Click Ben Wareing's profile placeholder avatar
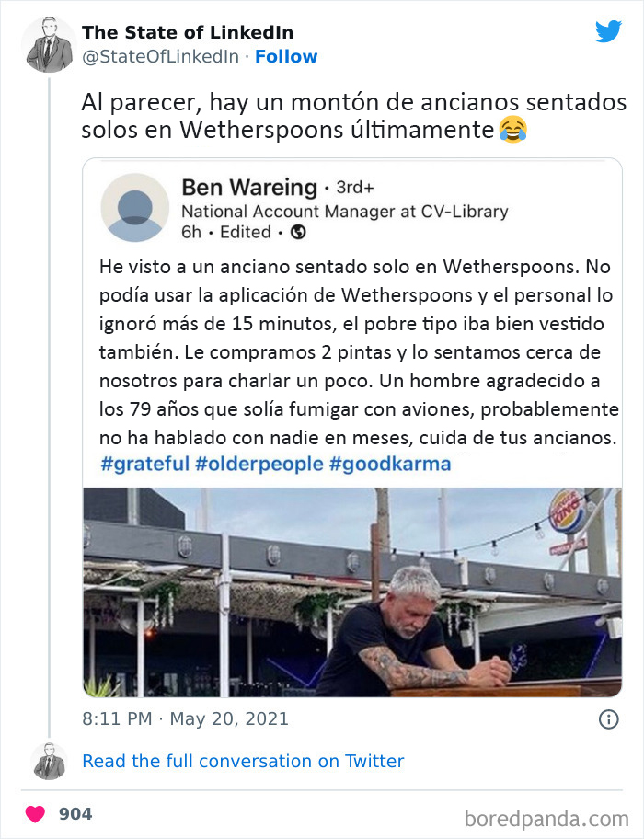 click(135, 208)
